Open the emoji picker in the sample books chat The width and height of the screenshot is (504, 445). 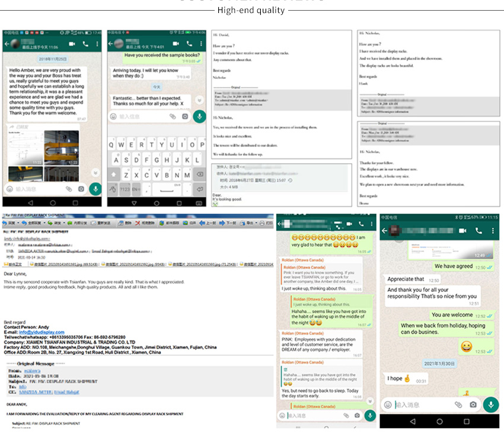tap(113, 116)
